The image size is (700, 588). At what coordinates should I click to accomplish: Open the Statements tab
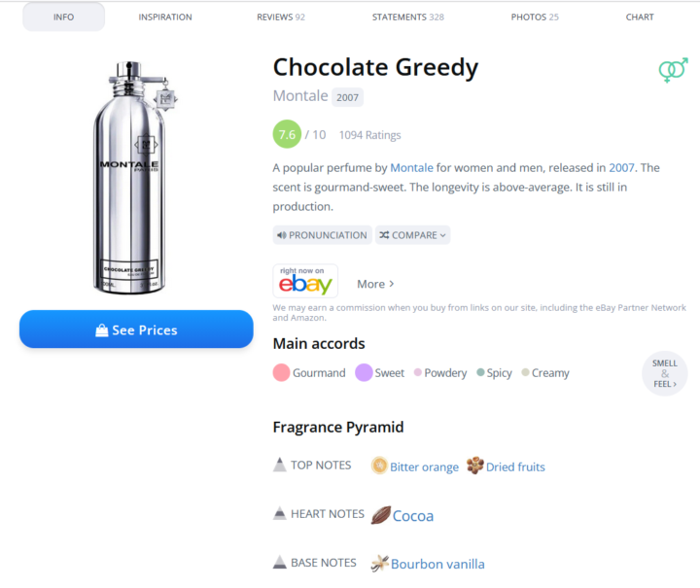[x=408, y=17]
